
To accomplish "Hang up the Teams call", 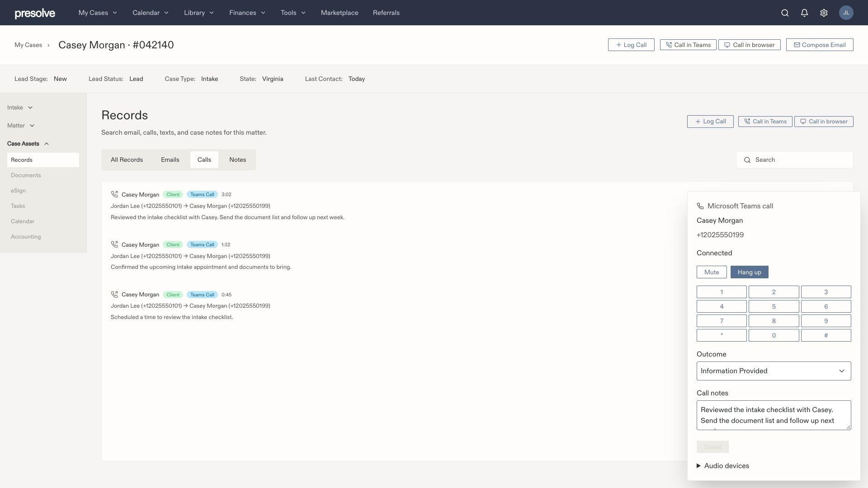I will point(749,272).
